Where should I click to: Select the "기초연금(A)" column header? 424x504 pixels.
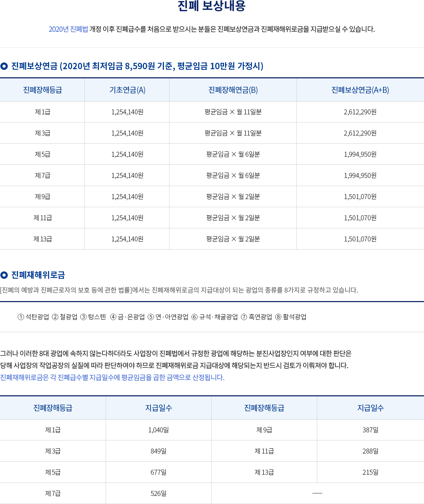point(127,90)
